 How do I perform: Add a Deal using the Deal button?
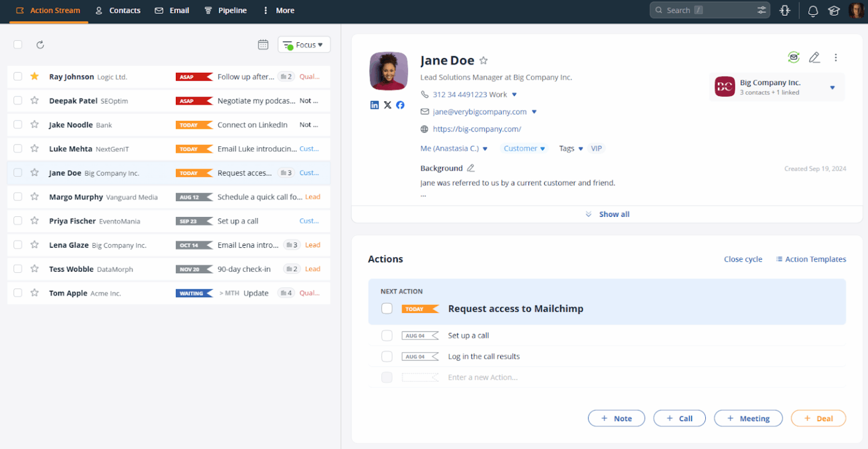(818, 418)
